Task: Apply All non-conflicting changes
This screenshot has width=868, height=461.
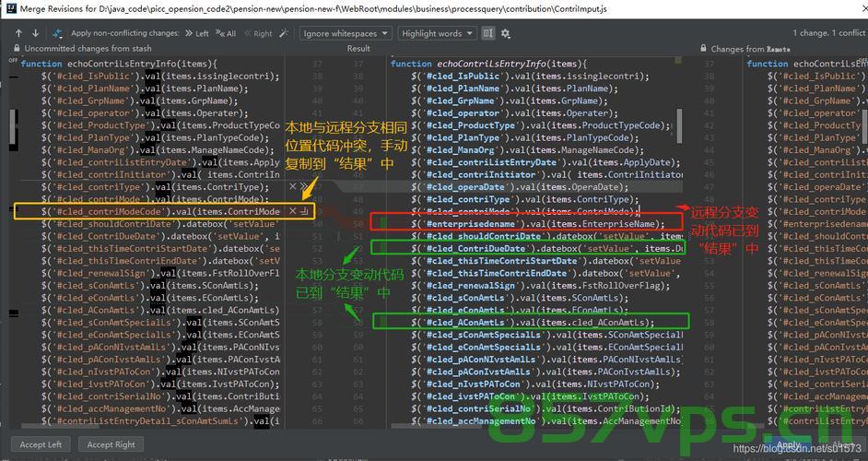Action: [226, 33]
